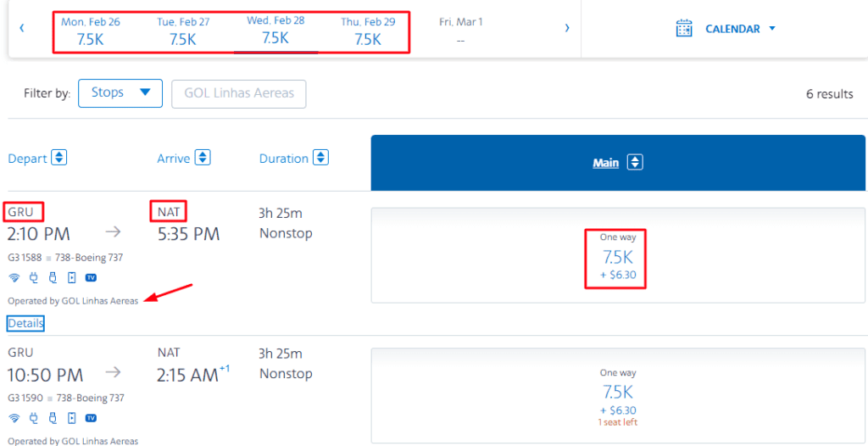The height and width of the screenshot is (446, 868).
Task: Expand the Calendar dropdown arrow
Action: (772, 29)
